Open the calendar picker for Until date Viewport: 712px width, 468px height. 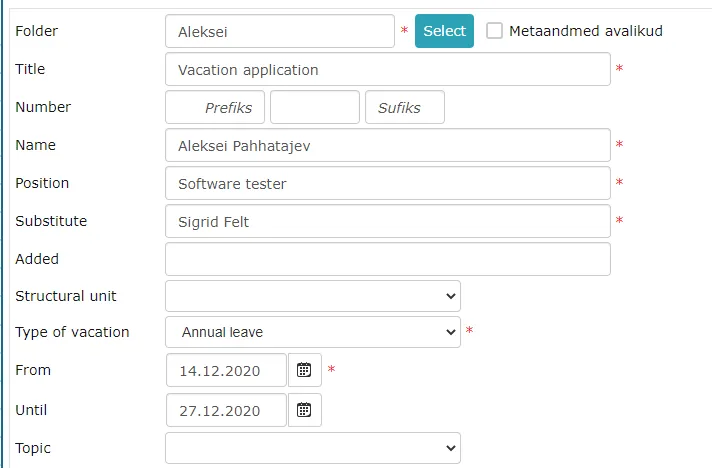(x=305, y=410)
